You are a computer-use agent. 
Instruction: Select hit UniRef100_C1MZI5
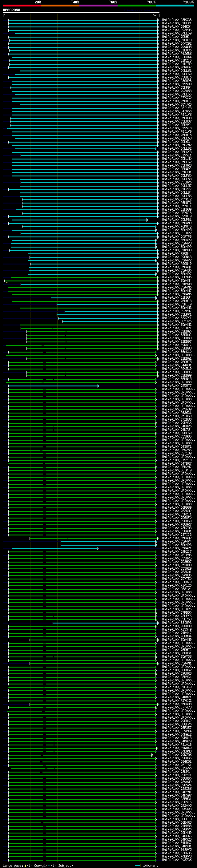[176, 60]
